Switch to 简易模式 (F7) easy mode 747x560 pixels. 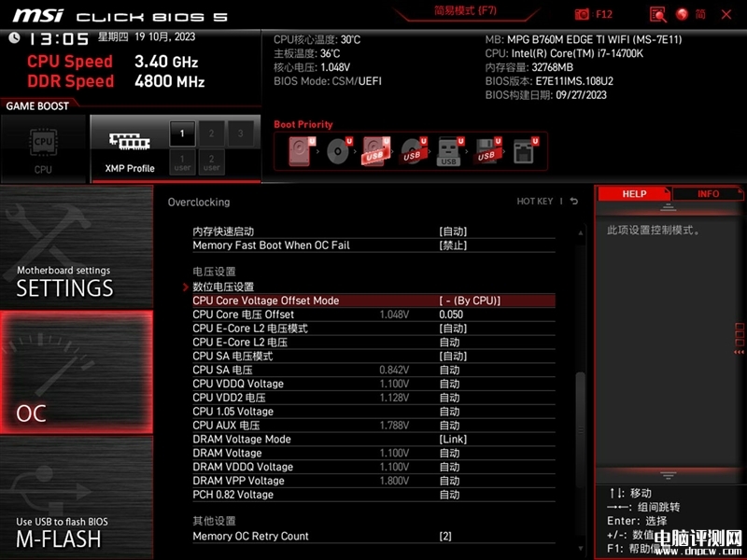466,11
